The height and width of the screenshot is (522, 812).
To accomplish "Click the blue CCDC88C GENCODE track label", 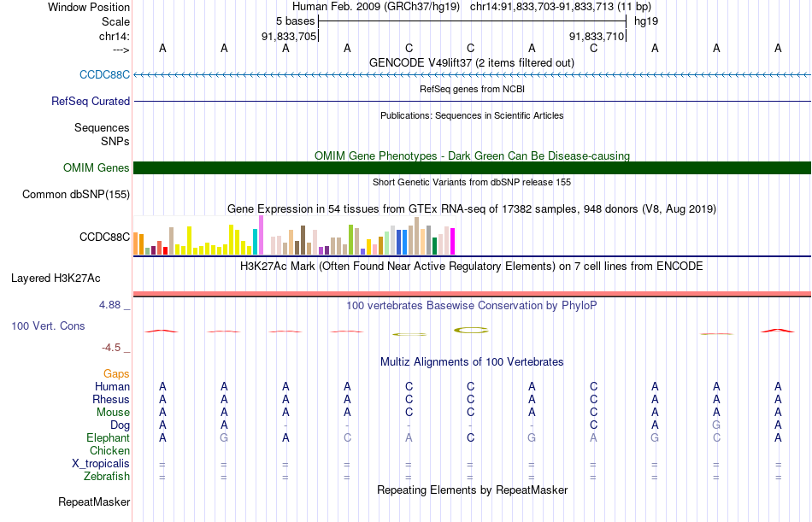I will point(104,74).
